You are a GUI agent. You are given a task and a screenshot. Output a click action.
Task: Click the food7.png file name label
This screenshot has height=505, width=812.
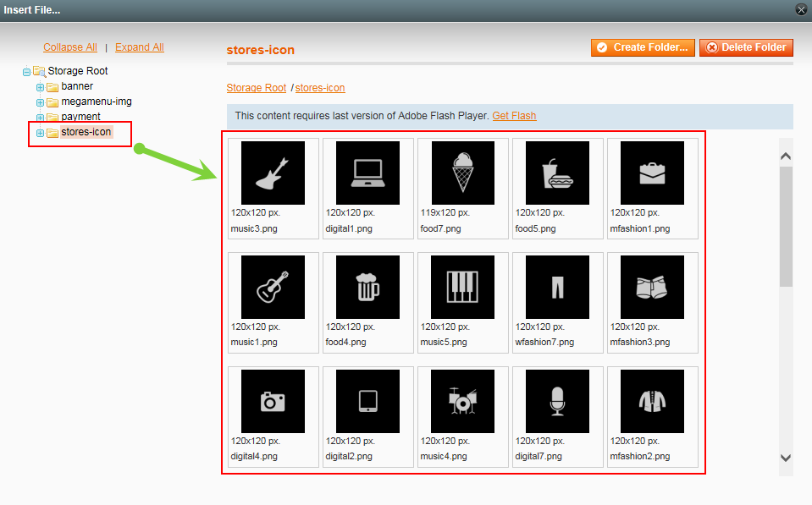(x=440, y=228)
